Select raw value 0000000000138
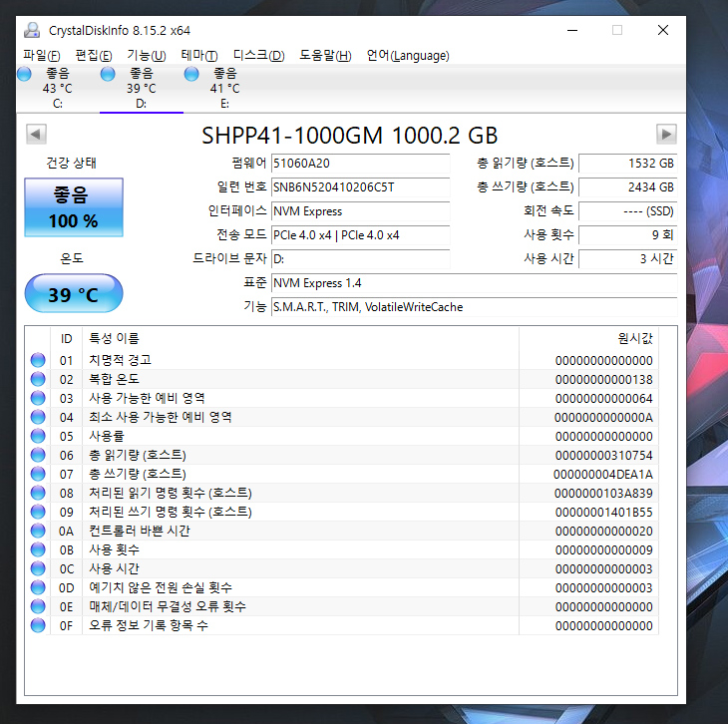728x724 pixels. pos(603,379)
